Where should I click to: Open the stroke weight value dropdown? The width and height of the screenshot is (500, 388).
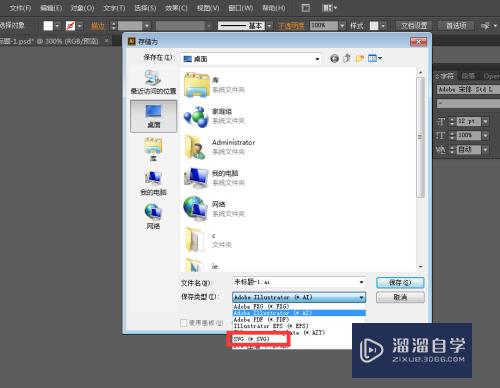(x=147, y=26)
